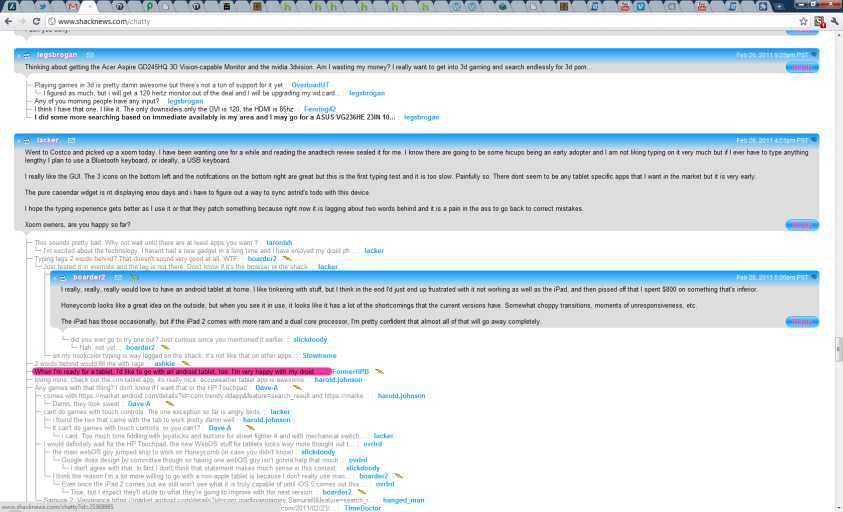Open the OverloadUT user link
This screenshot has height=512, width=843.
[x=310, y=85]
